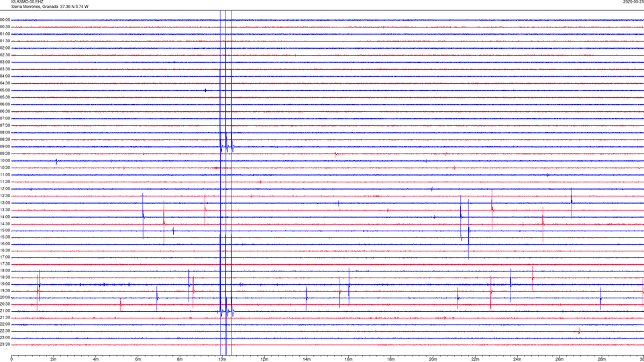Select the 05:00 time label
644x362 pixels.
click(5, 90)
